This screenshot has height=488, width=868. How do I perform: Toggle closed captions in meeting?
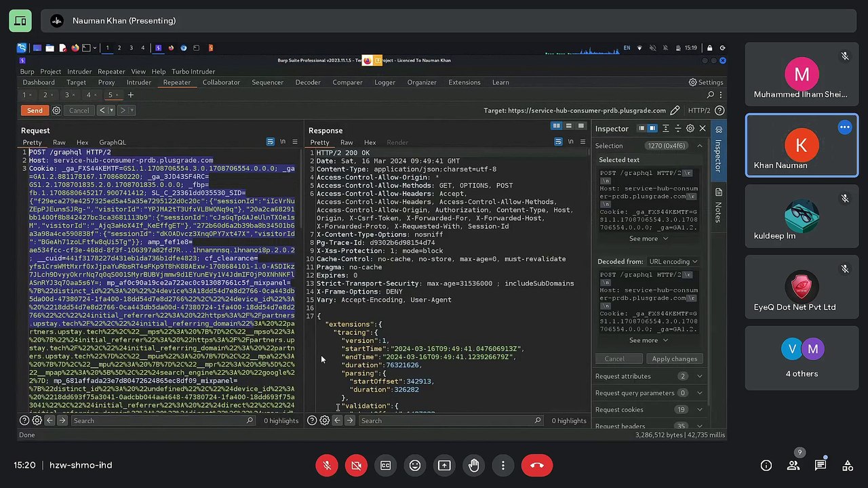385,465
